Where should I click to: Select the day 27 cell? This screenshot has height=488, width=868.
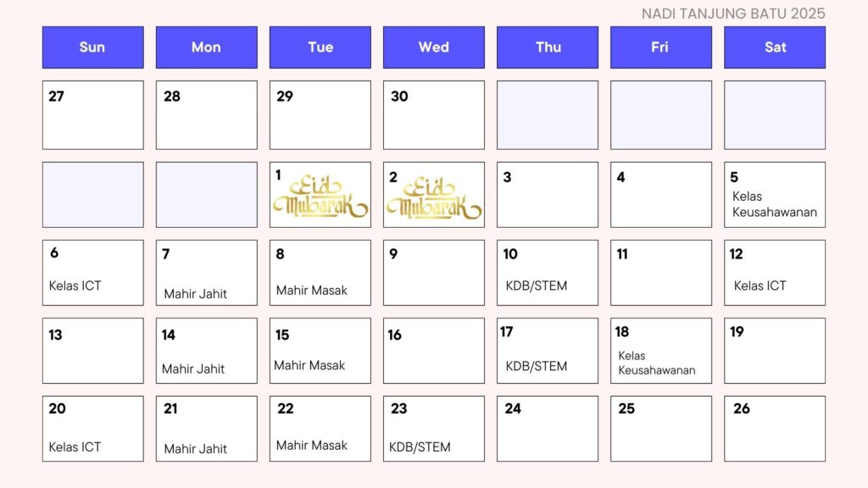(x=93, y=115)
